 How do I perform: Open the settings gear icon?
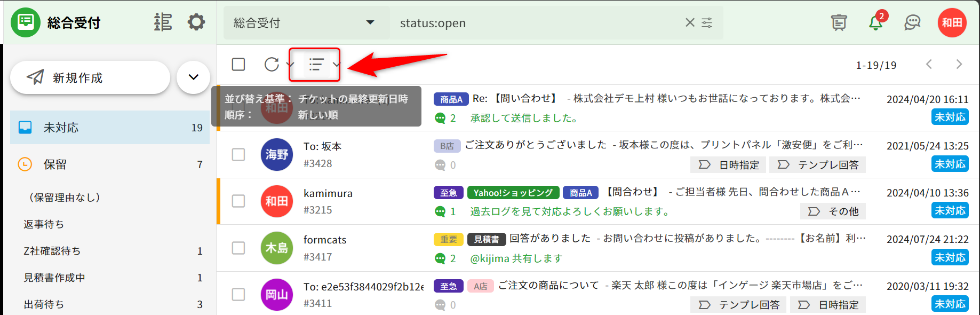coord(196,22)
